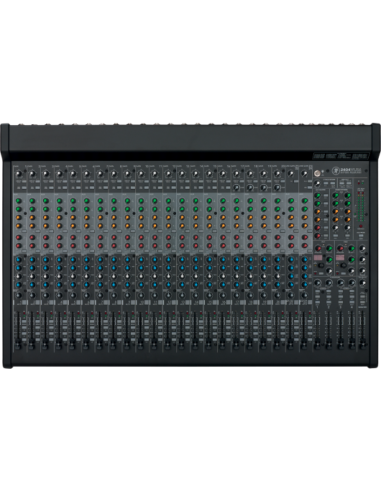
Task: Turn channel 1 green aux 1 knob
Action: (x=19, y=201)
